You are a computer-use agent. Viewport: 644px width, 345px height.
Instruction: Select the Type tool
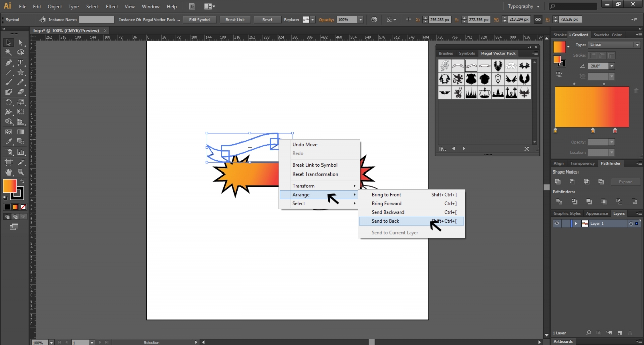[x=21, y=63]
